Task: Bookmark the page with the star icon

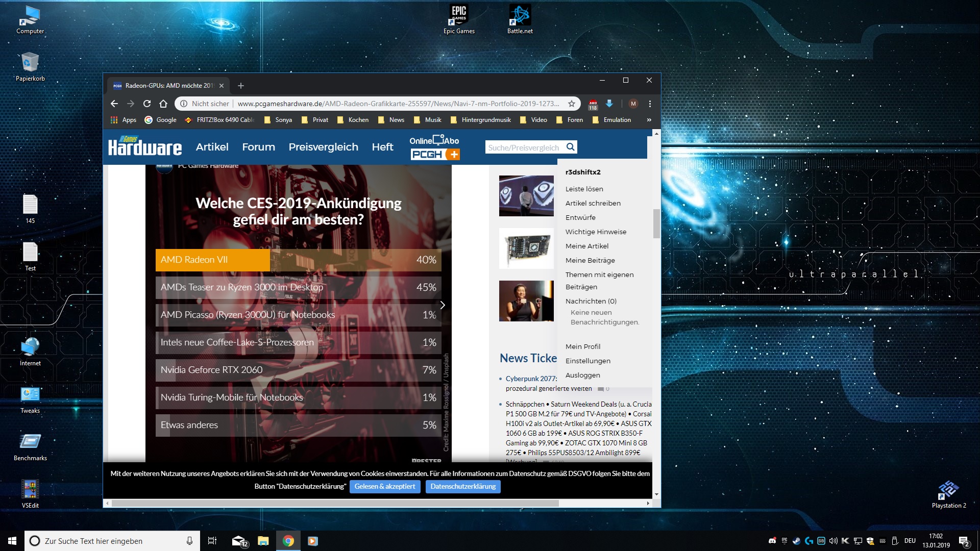Action: [572, 104]
